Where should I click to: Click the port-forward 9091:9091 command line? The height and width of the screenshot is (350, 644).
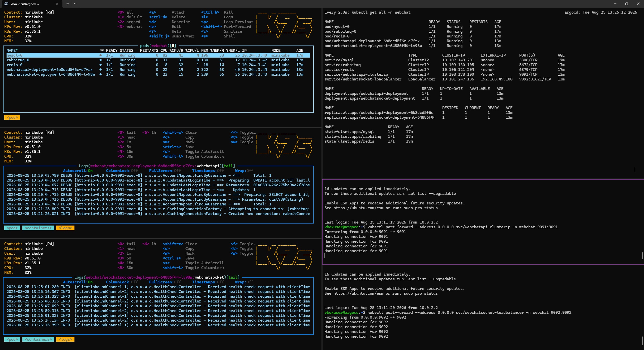pyautogui.click(x=441, y=227)
